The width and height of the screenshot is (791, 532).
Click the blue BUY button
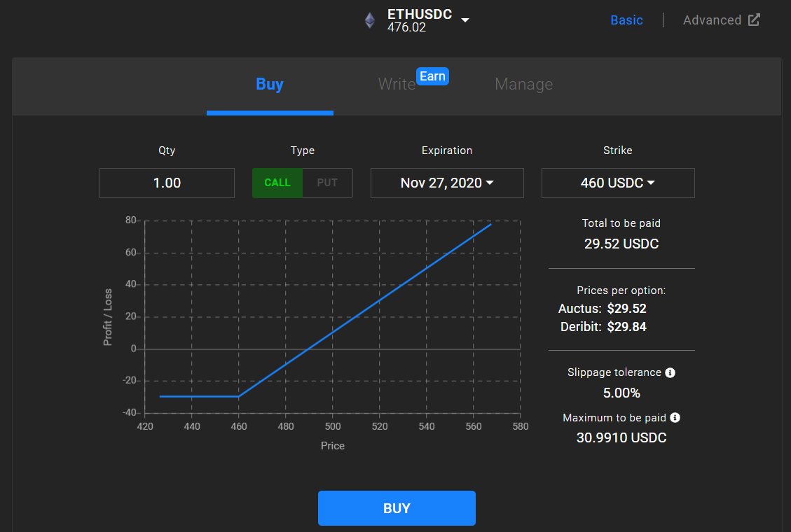point(397,507)
